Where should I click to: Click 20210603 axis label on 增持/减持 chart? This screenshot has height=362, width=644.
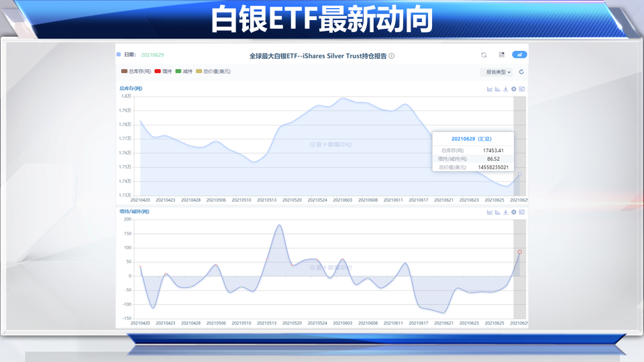[343, 323]
